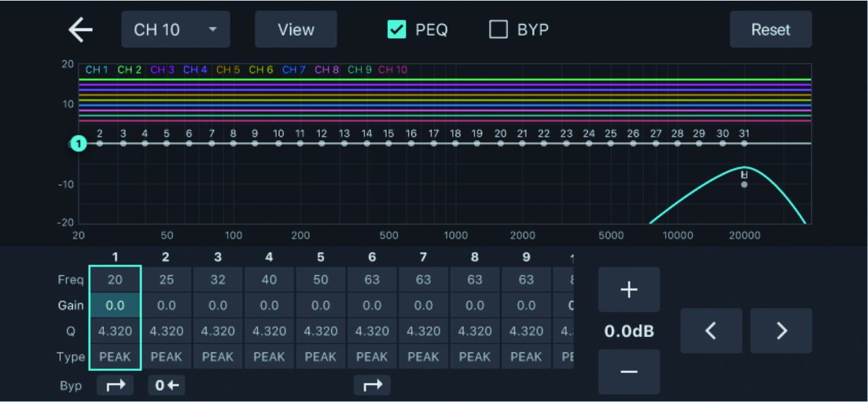Open the PEAK type selector for band 3
This screenshot has width=868, height=402.
coord(218,357)
